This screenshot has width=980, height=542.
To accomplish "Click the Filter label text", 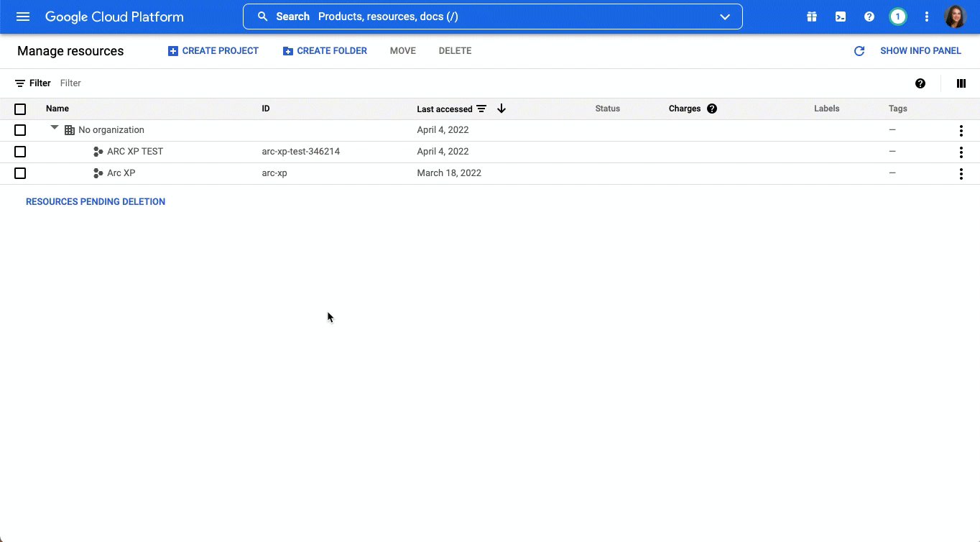I will pos(40,83).
